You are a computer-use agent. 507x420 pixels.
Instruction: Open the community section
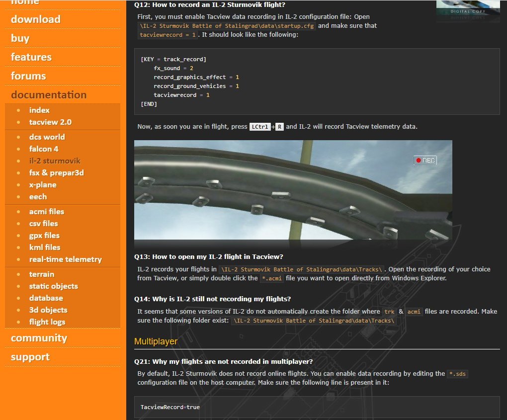point(39,338)
